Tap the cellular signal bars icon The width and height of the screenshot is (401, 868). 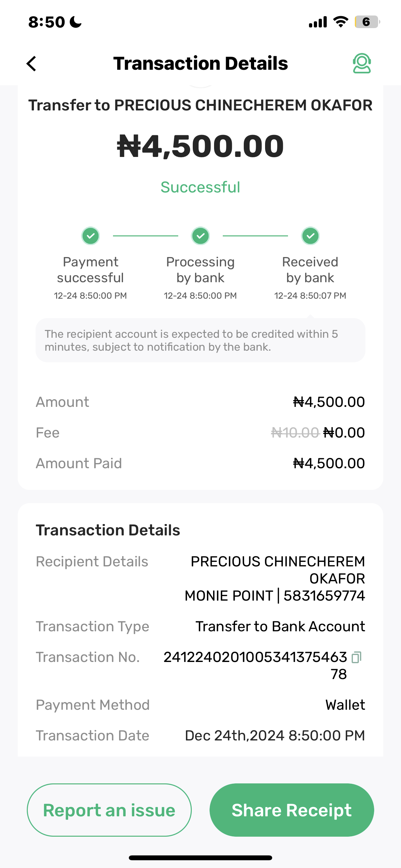point(318,22)
